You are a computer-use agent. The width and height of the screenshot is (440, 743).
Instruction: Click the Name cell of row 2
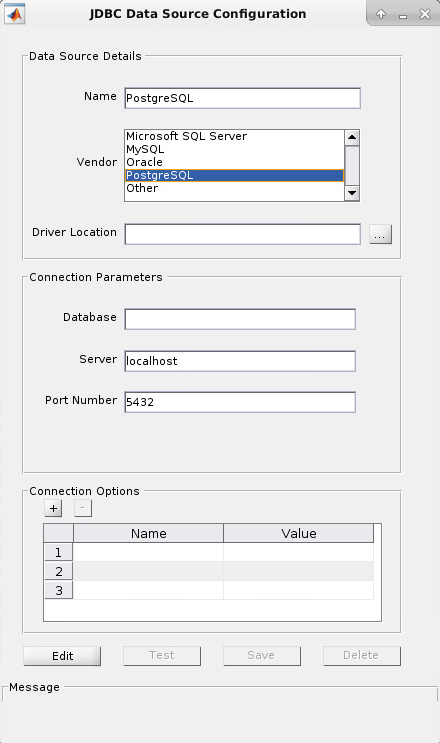(148, 571)
